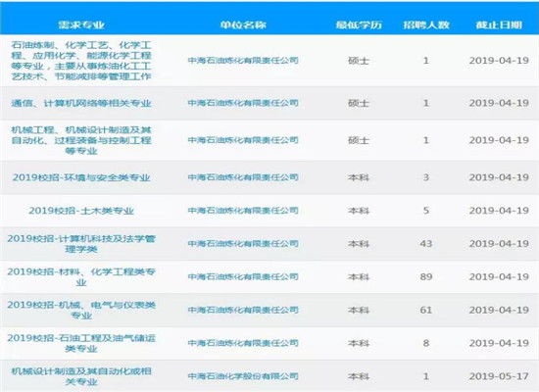Open 2019校招-计算机科技及法学管理学类 link
Screen dimensions: 539x392
pyautogui.click(x=81, y=243)
